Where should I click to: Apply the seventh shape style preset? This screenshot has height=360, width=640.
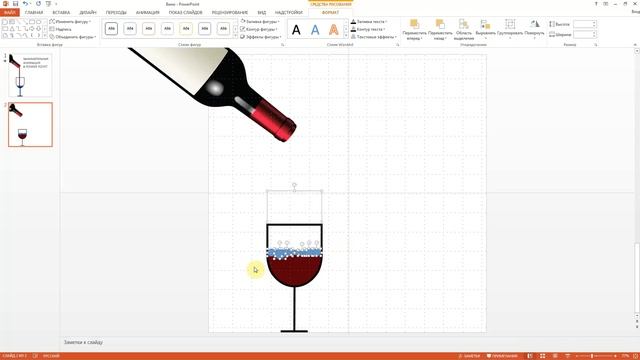coord(223,29)
